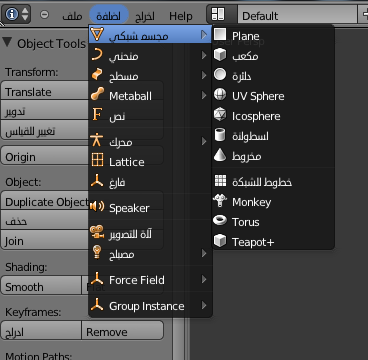The image size is (368, 360).
Task: Click the Group Instance icon
Action: coord(97,305)
